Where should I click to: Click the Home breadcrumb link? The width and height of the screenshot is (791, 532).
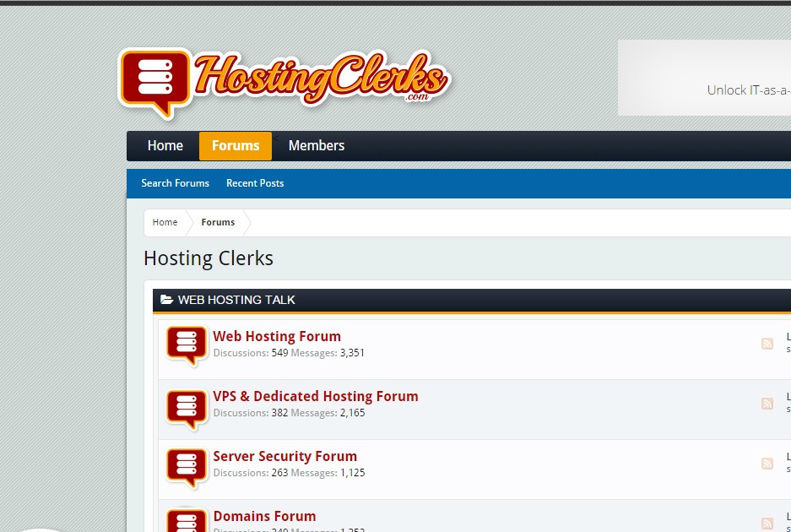[165, 222]
